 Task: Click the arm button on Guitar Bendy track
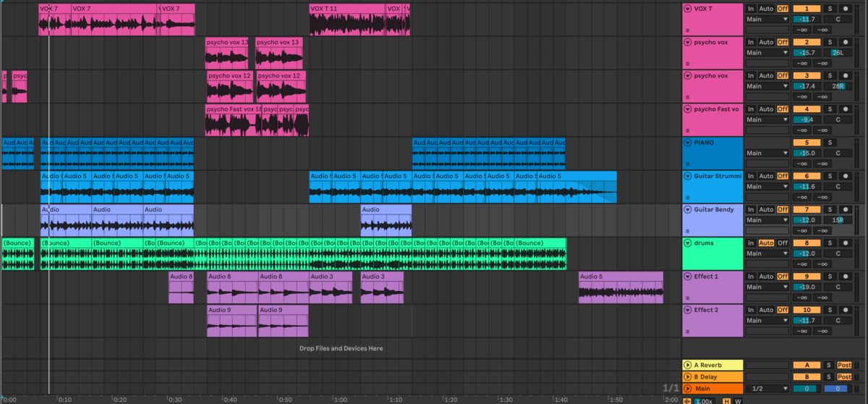click(844, 210)
